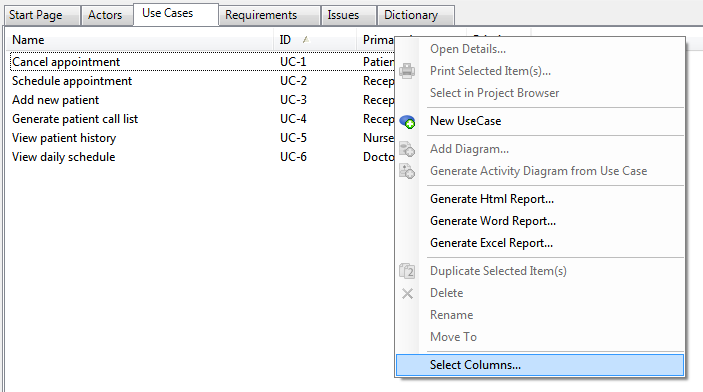Screen dimensions: 703x392
Task: Choose Delete from the context menu
Action: [x=540, y=293]
